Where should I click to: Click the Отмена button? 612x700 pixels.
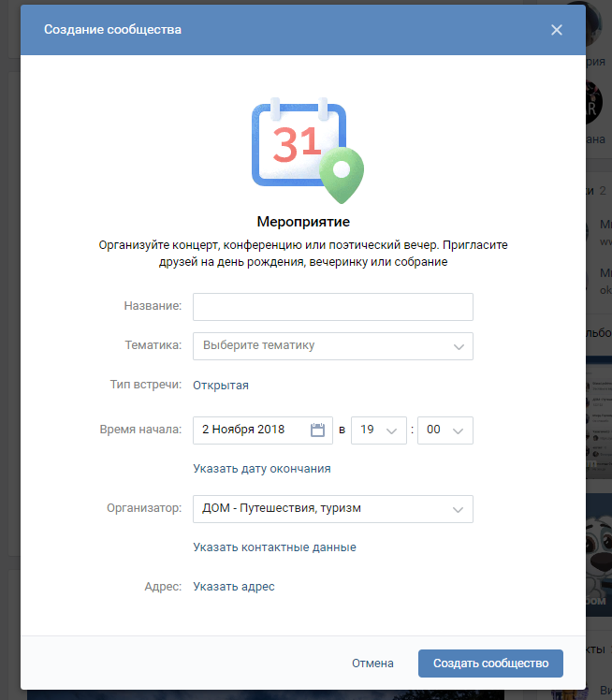tap(372, 664)
